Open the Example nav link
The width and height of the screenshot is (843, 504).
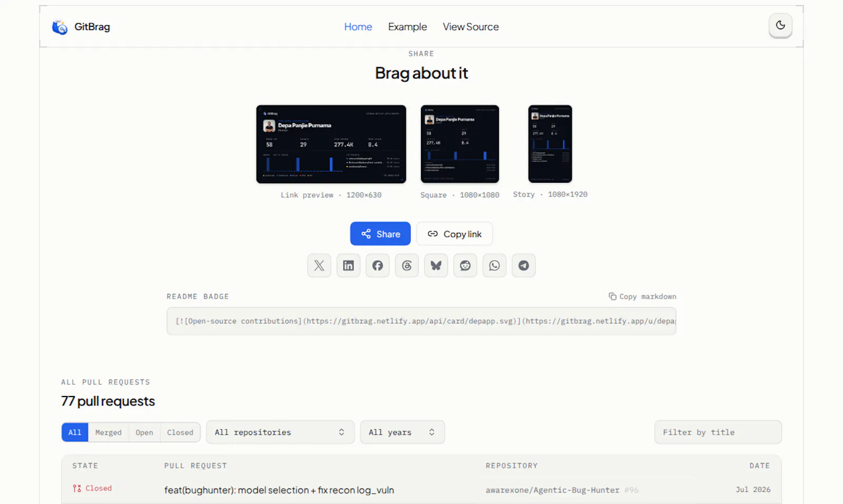coord(407,27)
